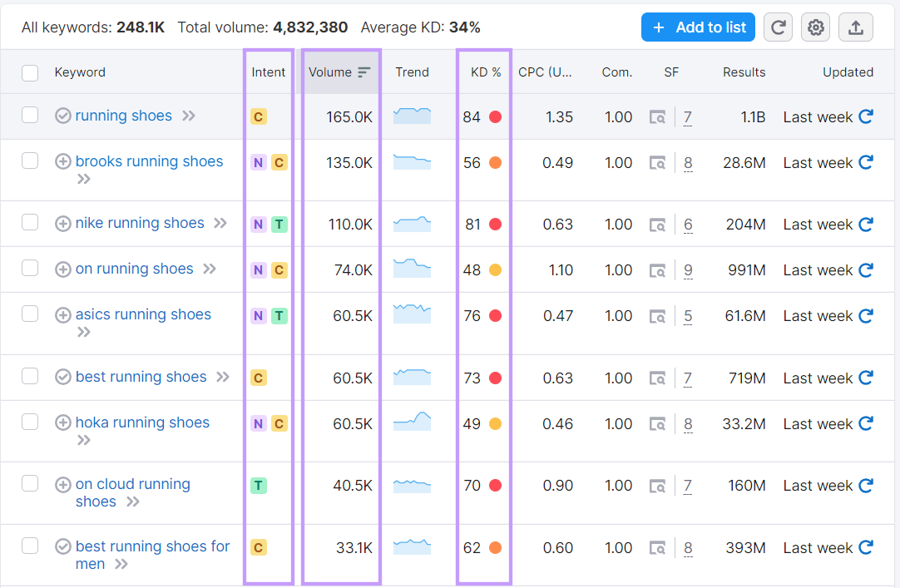
Task: Sort by the Results column header
Action: [x=744, y=72]
